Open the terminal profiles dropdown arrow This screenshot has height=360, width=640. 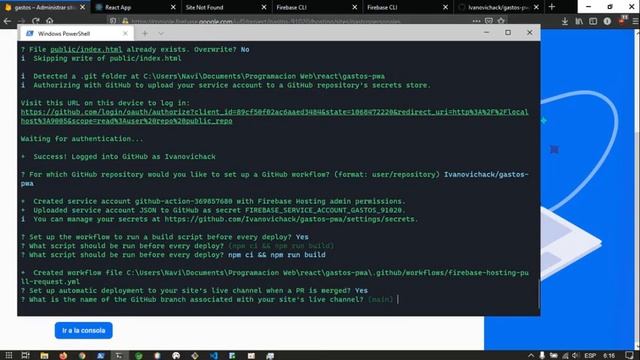[x=161, y=33]
